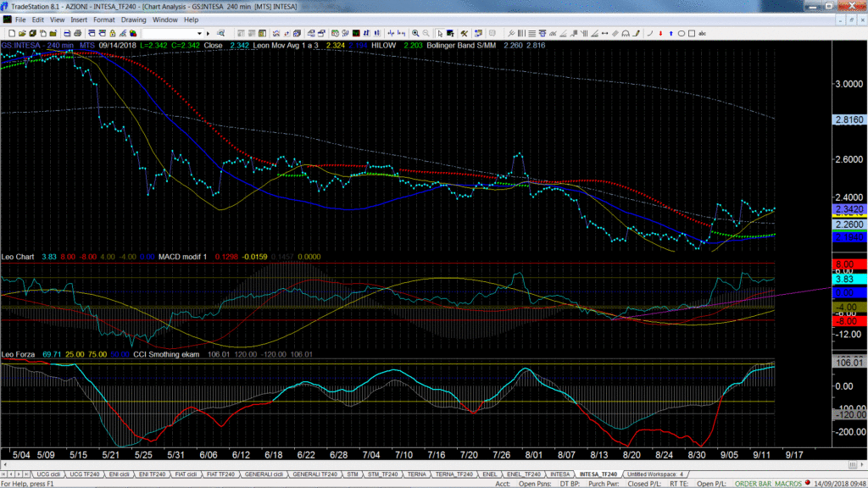This screenshot has height=488, width=868.
Task: Click the multicolor palette toolbar icon
Action: 133,34
